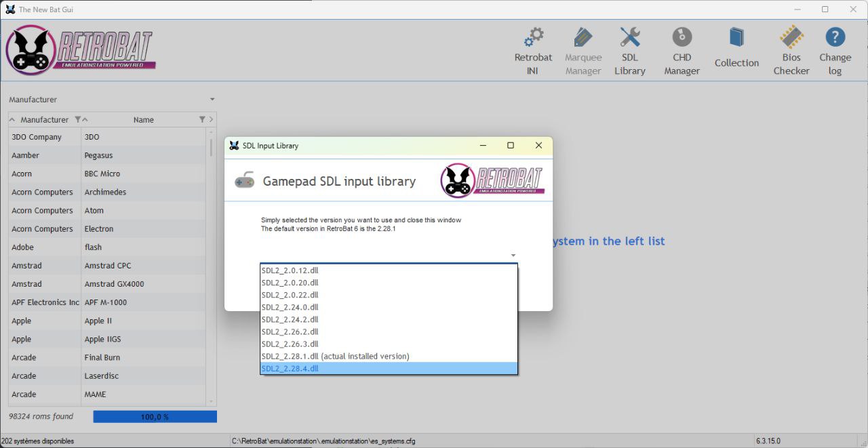The width and height of the screenshot is (868, 448).
Task: Open the Name column filter
Action: click(x=202, y=119)
